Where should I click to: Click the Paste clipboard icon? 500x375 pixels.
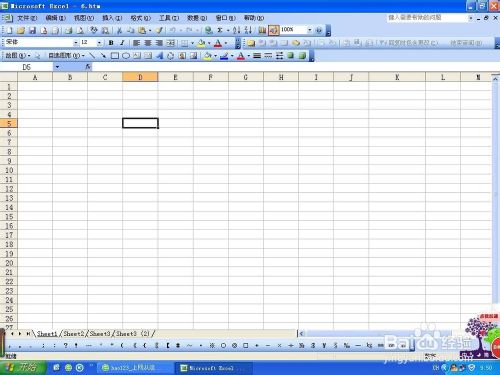pyautogui.click(x=142, y=30)
